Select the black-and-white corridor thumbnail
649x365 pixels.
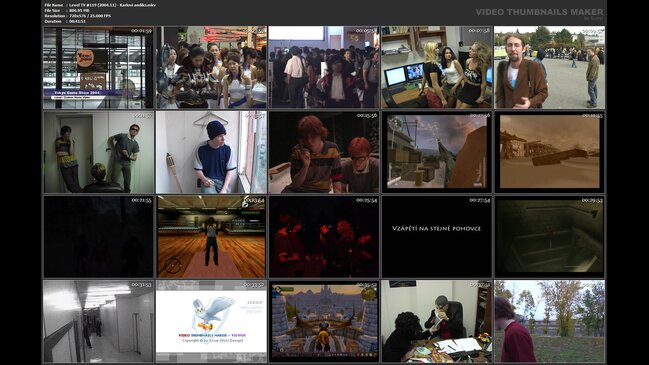coord(98,321)
